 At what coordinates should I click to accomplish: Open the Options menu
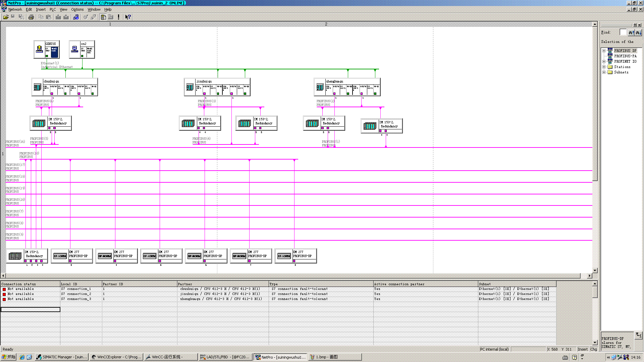77,9
